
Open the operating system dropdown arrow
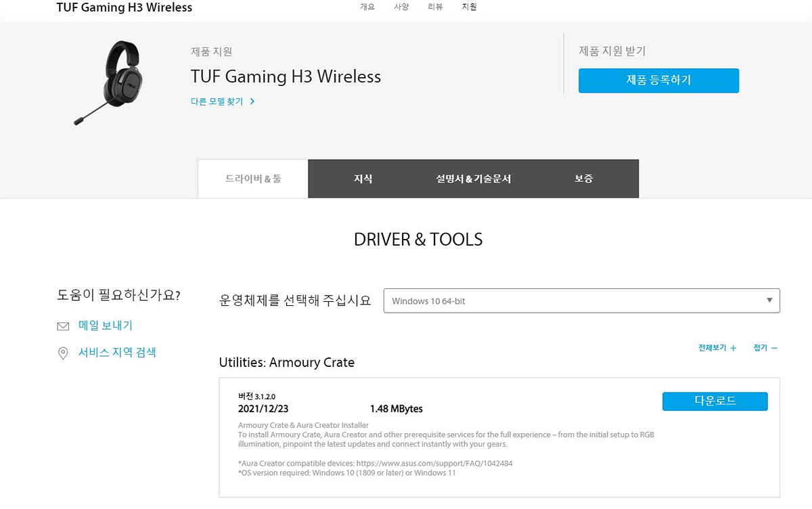pyautogui.click(x=769, y=301)
